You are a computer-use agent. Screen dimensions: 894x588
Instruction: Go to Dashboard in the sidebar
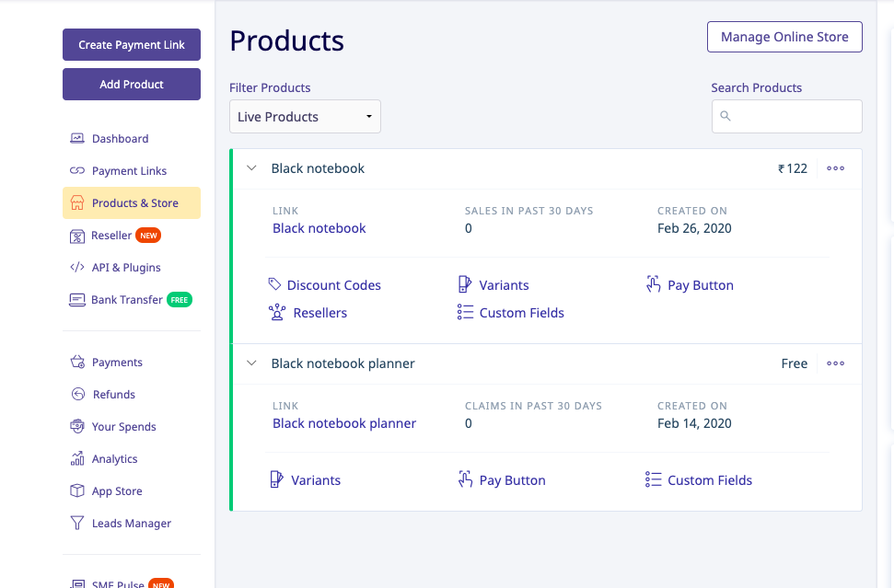tap(120, 139)
